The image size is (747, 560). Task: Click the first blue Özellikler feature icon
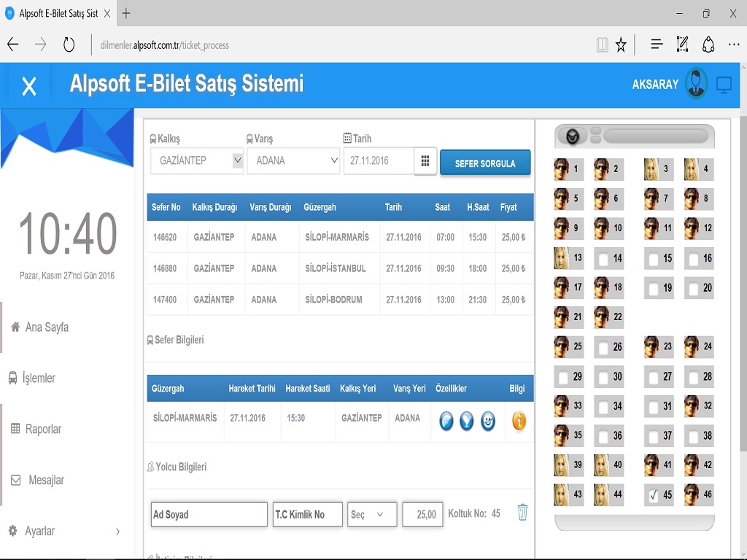click(x=446, y=421)
